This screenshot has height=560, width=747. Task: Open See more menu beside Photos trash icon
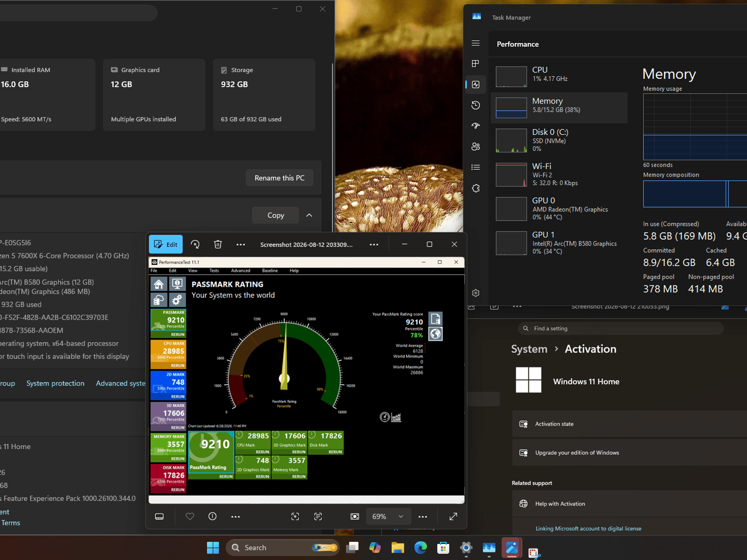pyautogui.click(x=241, y=244)
